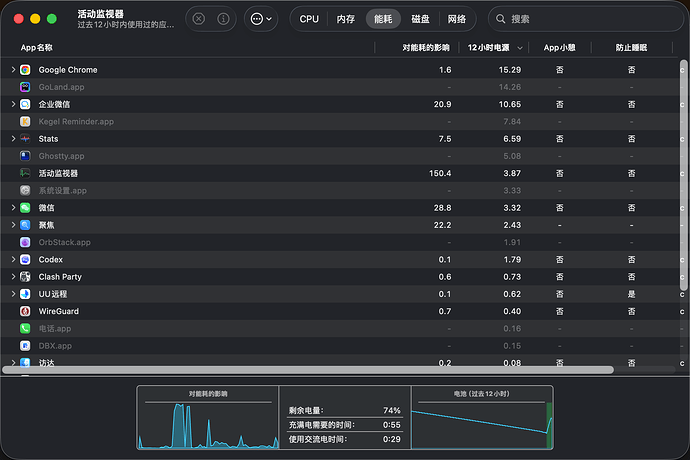Open the more actions ellipsis menu
Screen dimensions: 690x460
tap(261, 19)
